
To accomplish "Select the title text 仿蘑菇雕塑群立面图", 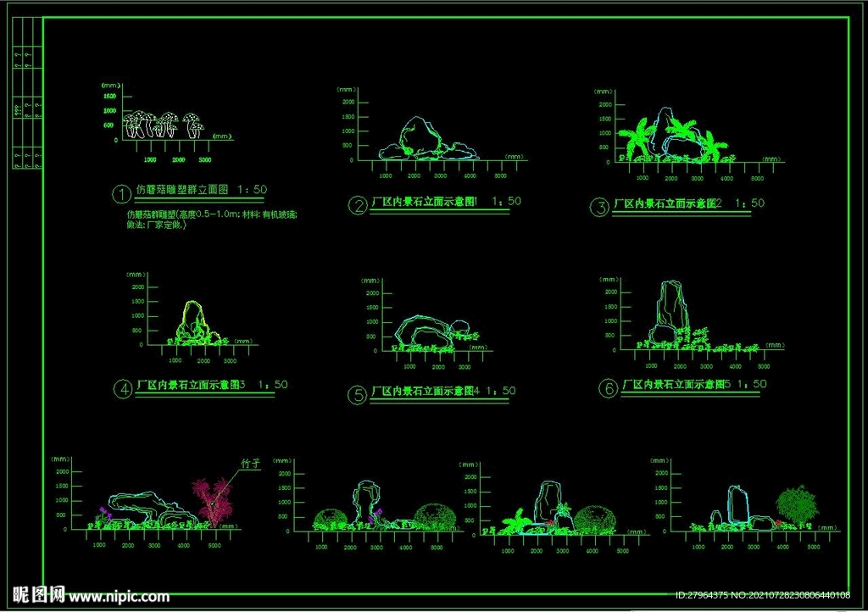I will point(182,190).
